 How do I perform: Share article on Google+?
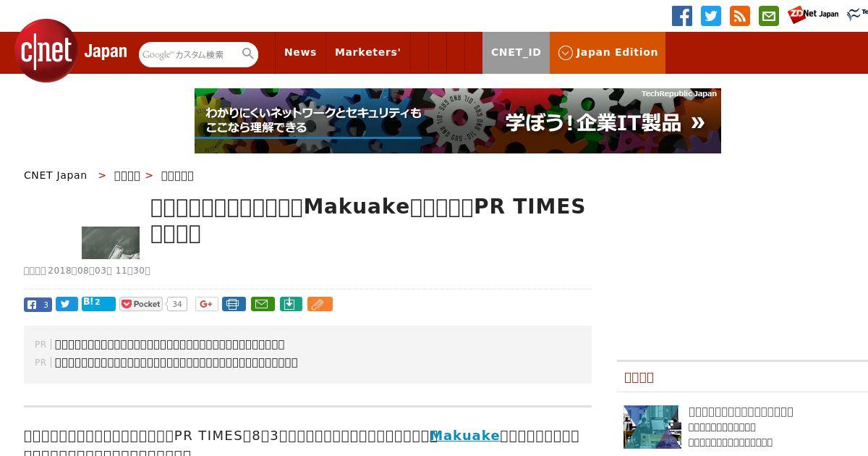[x=207, y=304]
